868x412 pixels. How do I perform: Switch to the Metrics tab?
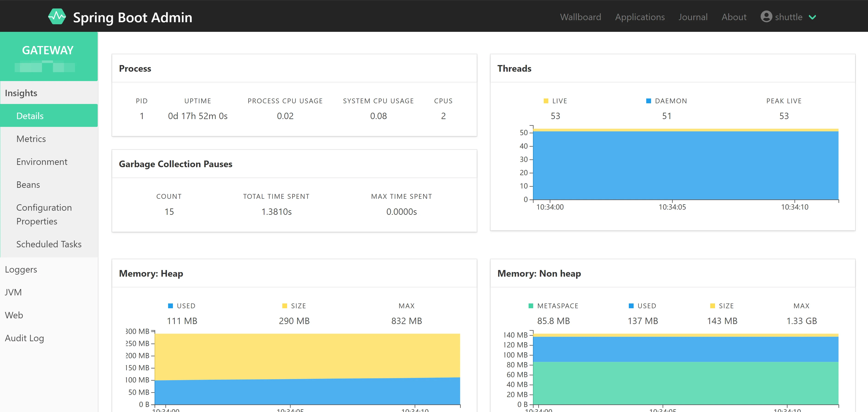click(31, 139)
